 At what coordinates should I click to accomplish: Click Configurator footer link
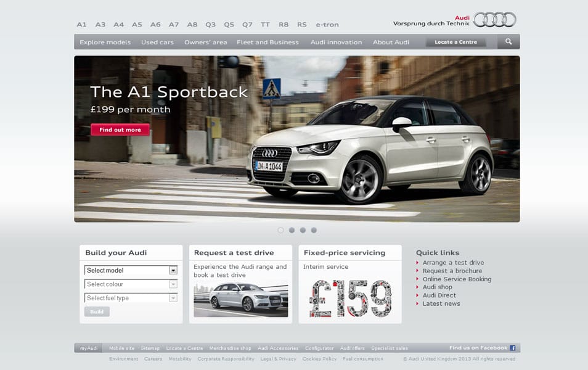[x=319, y=348]
